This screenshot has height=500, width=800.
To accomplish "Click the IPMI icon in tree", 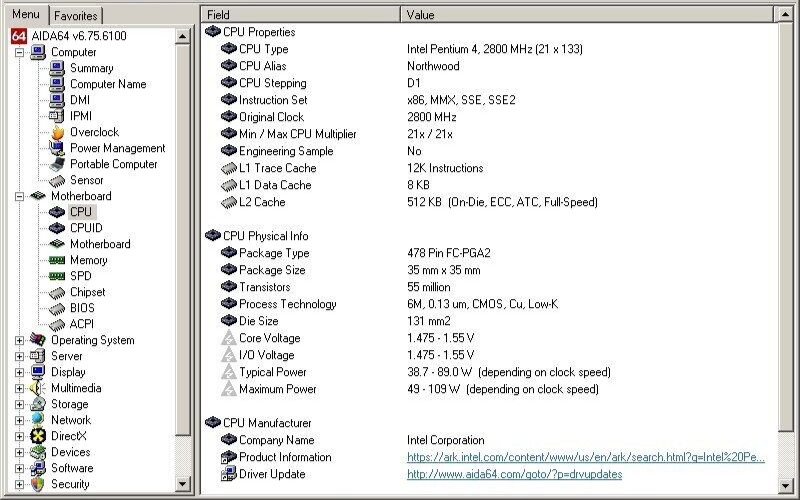I will click(x=57, y=116).
